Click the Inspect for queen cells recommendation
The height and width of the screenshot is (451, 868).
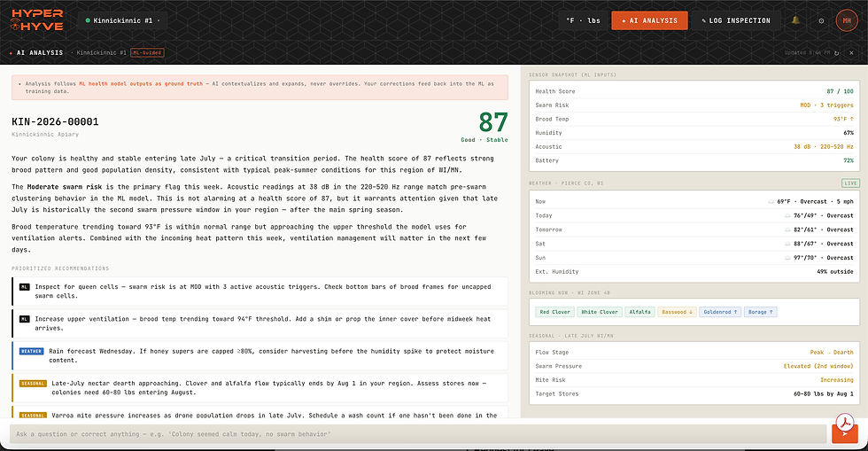pyautogui.click(x=260, y=292)
